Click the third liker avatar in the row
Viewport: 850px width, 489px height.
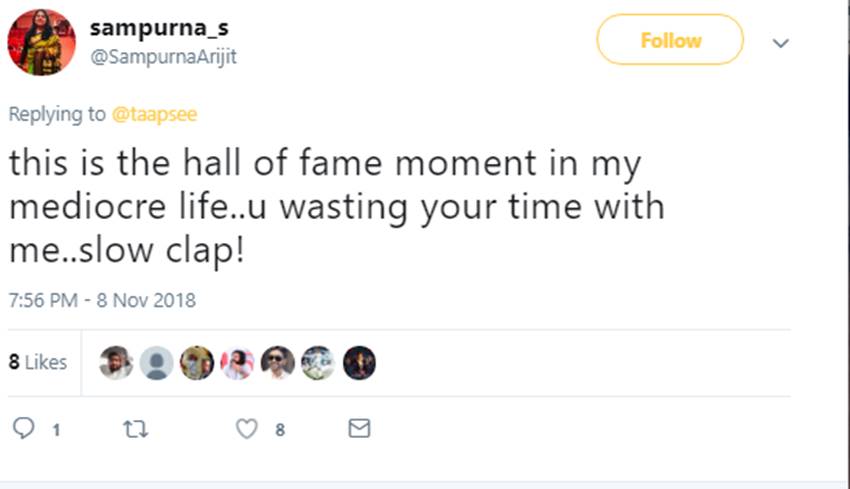[x=196, y=363]
